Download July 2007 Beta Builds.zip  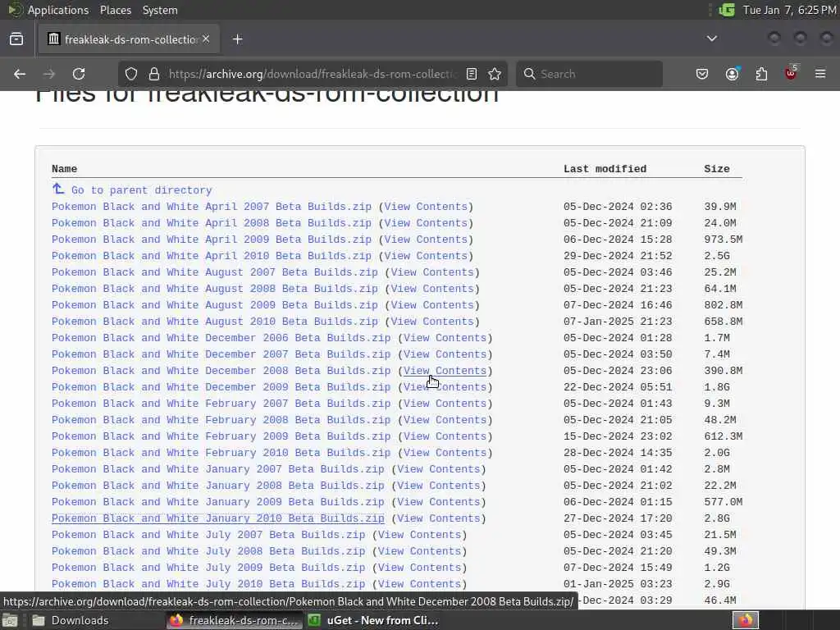pos(208,535)
